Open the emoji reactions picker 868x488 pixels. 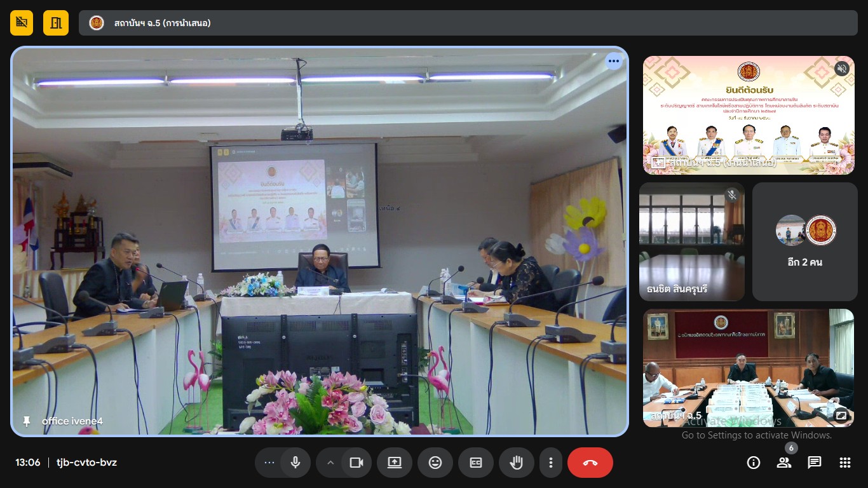[x=435, y=463]
